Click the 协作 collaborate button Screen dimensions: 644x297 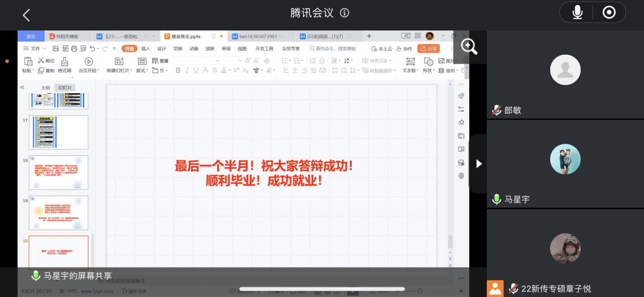(404, 49)
